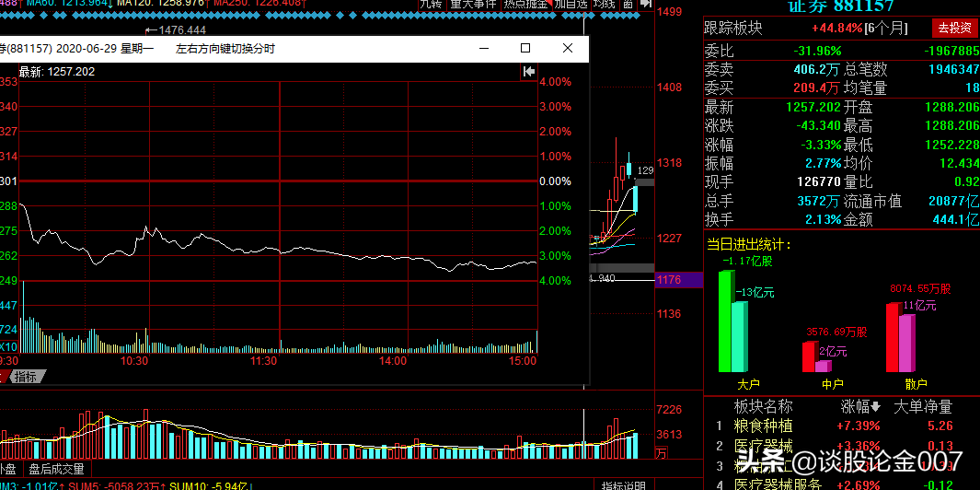The image size is (980, 490).
Task: Toggle the 九转 indicator button
Action: click(x=431, y=5)
